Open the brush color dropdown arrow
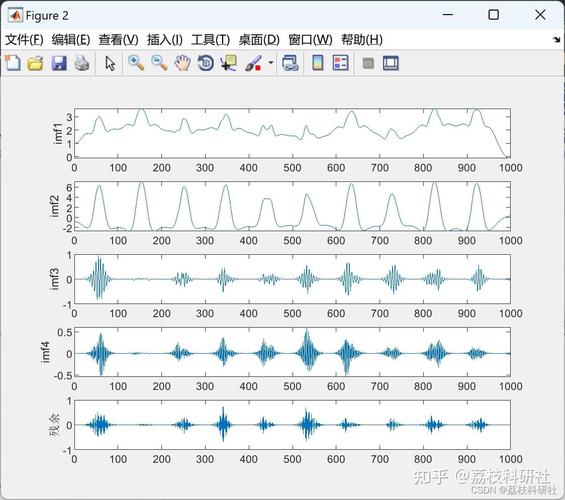The height and width of the screenshot is (500, 565). pyautogui.click(x=271, y=63)
